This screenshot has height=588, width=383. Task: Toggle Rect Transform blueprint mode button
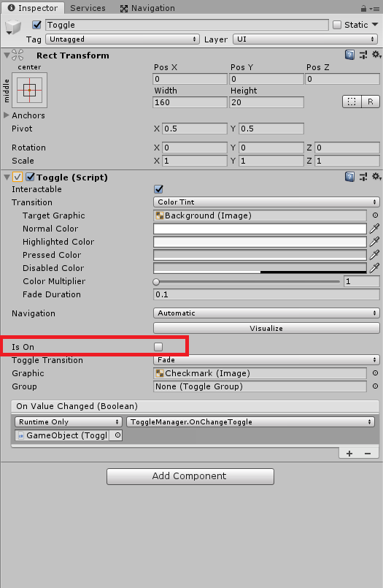pos(352,102)
